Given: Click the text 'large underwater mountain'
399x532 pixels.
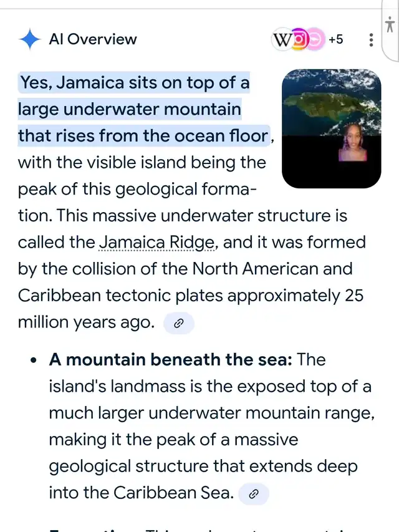Looking at the screenshot, I should [x=129, y=109].
